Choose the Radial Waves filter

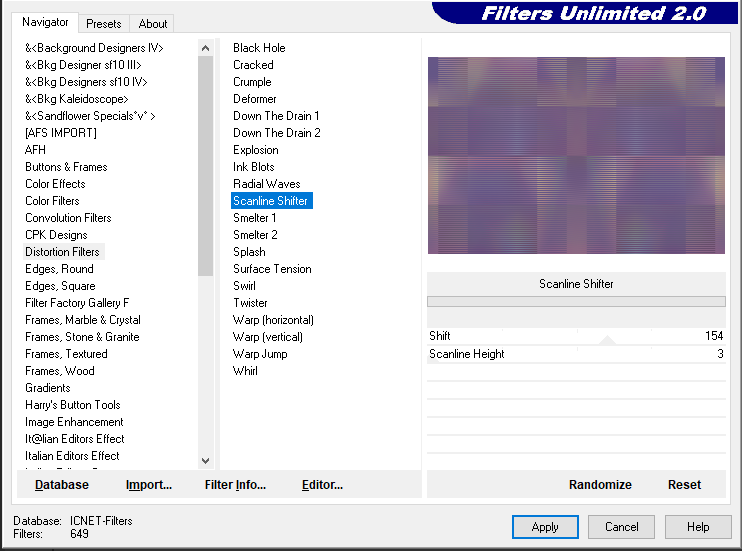(x=267, y=184)
